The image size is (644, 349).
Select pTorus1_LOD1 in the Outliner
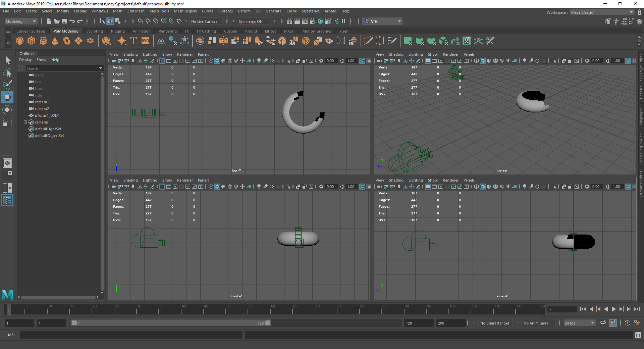coord(47,115)
